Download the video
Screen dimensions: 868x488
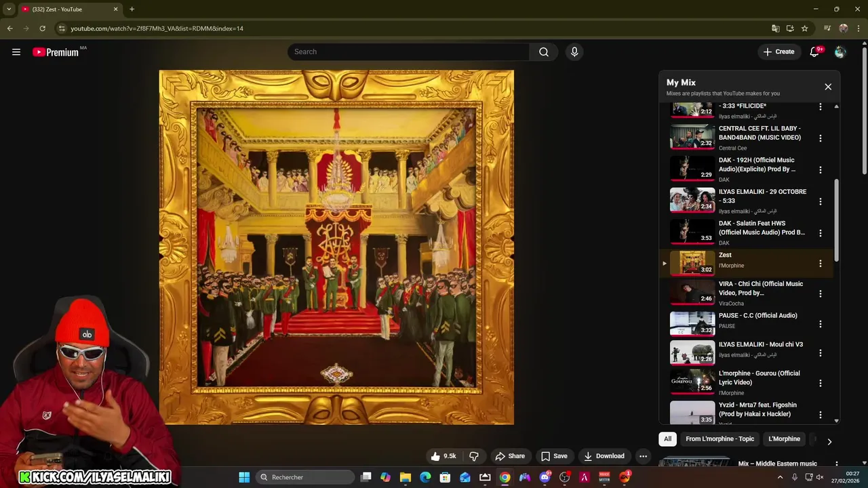pos(604,456)
